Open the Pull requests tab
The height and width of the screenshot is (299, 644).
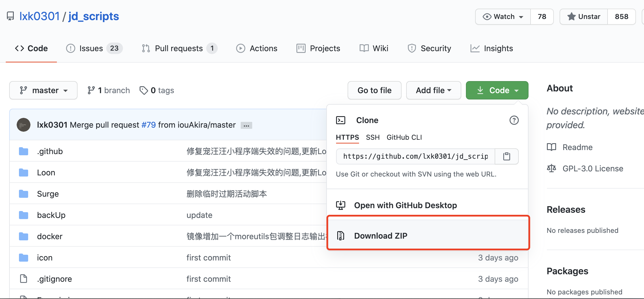[x=179, y=48]
